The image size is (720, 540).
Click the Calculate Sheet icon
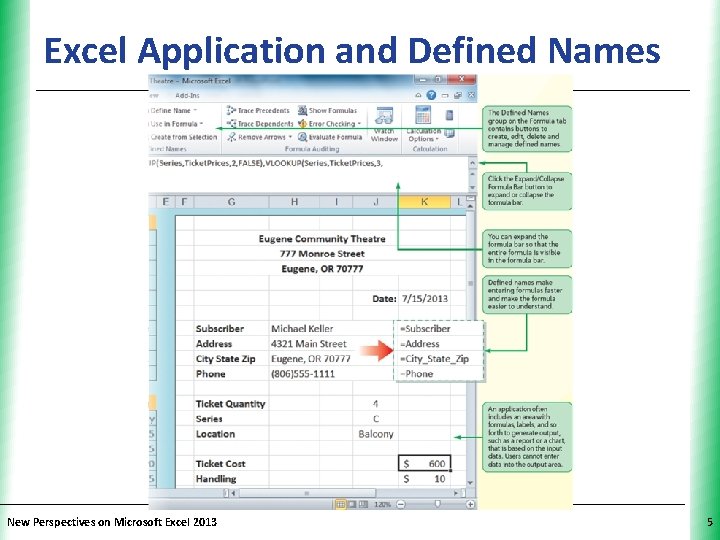(x=450, y=134)
